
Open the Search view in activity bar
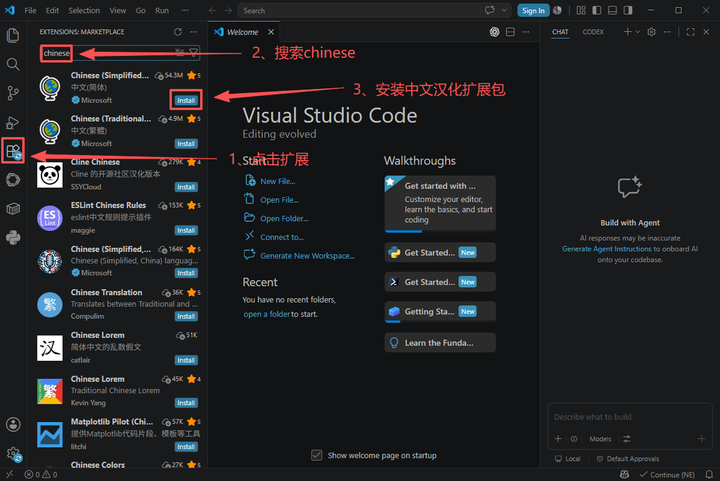pyautogui.click(x=13, y=64)
